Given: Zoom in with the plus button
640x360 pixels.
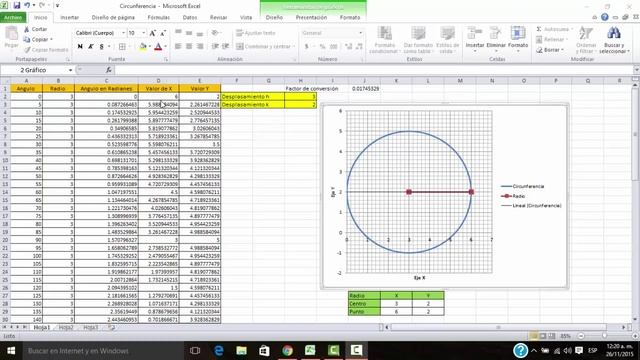Looking at the screenshot, I should 635,336.
